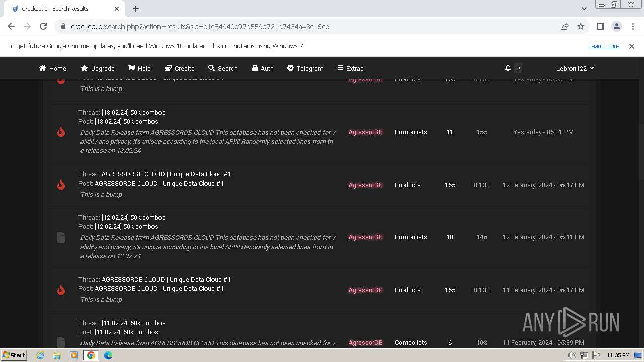Open Products forum in 11 February row
Viewport: 644px width, 362px height.
point(408,290)
